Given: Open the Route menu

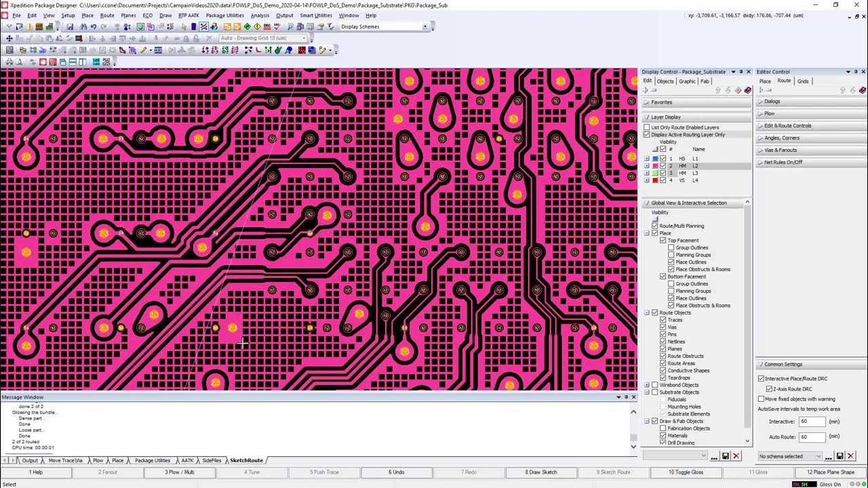Looking at the screenshot, I should 107,15.
